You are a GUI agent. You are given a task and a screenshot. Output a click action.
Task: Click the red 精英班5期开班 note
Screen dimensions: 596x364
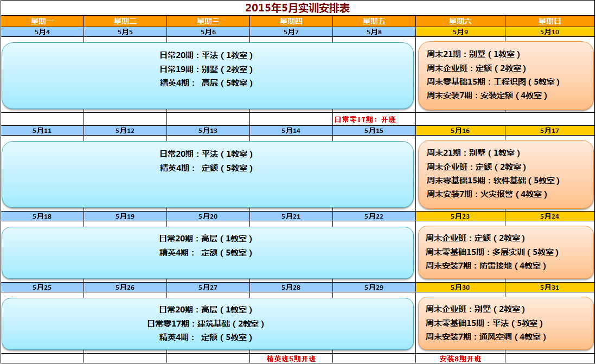291,359
